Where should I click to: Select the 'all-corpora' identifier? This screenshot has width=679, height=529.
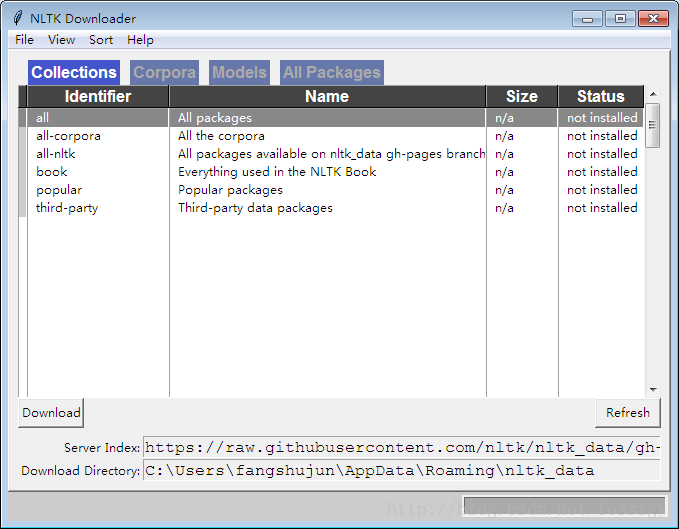(x=68, y=136)
